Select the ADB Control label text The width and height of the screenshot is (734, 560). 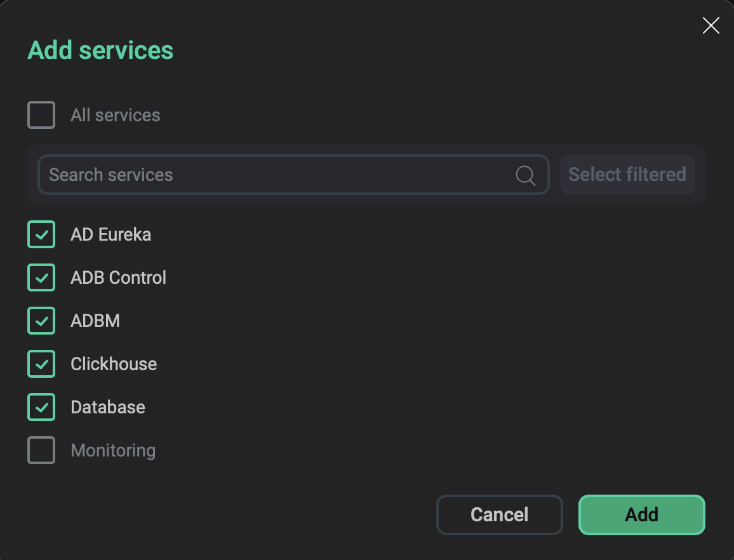[x=118, y=277]
